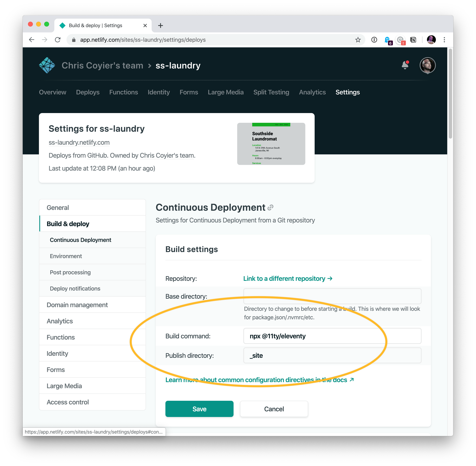Open Chrome's three-dot menu

[444, 40]
